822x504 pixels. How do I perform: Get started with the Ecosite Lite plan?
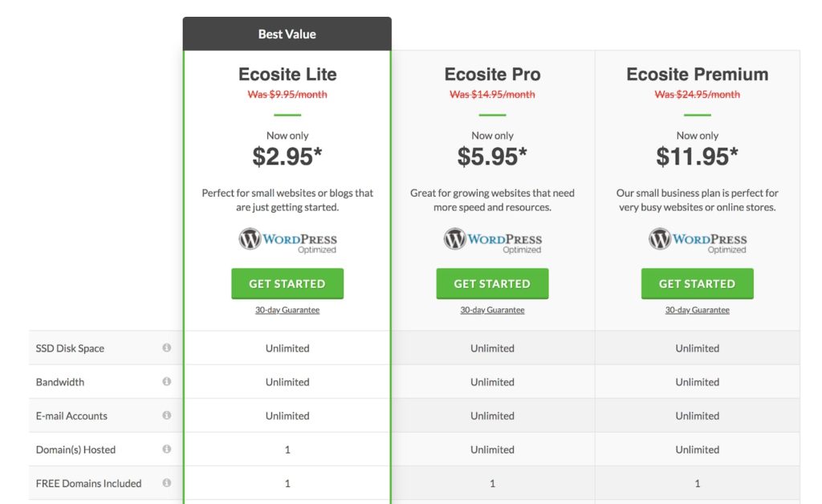287,284
